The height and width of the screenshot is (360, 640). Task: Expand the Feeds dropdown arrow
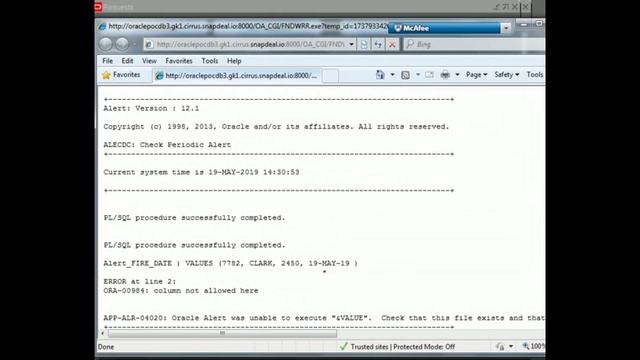tap(418, 75)
